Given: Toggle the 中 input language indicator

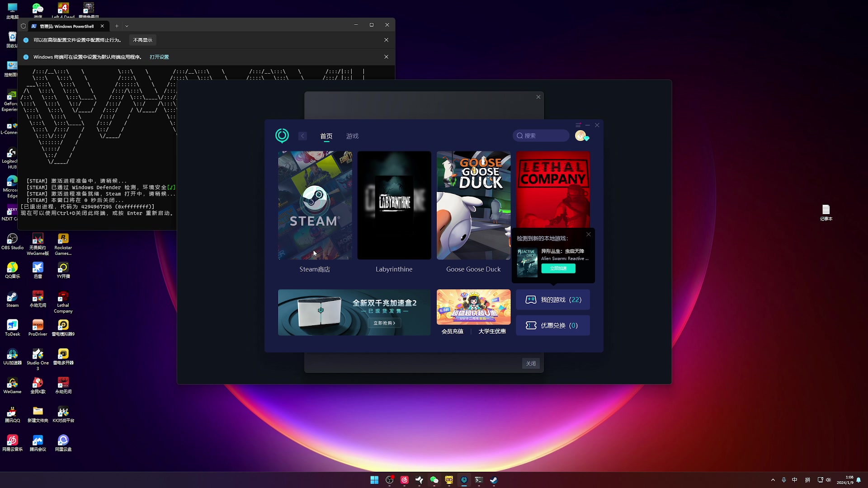Looking at the screenshot, I should (795, 480).
